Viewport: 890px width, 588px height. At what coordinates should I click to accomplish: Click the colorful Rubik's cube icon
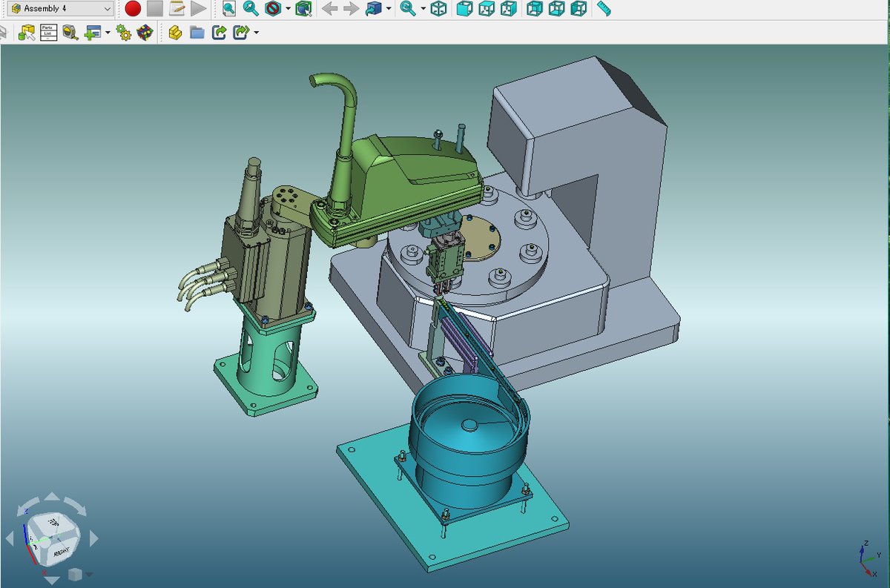tap(145, 33)
